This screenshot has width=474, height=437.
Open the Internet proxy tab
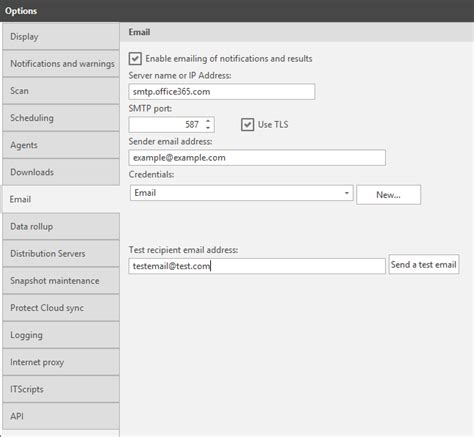[61, 362]
